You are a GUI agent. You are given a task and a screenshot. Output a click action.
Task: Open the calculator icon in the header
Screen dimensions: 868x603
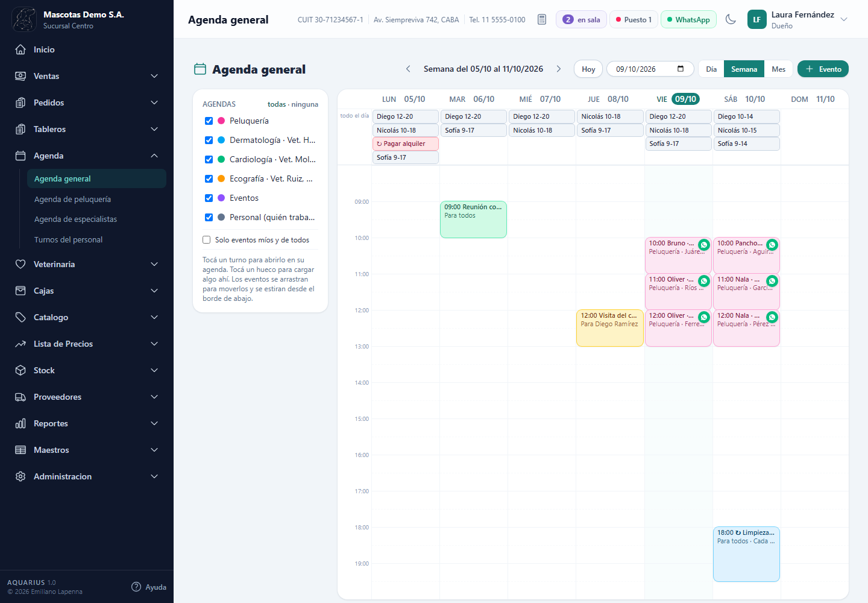click(x=542, y=19)
